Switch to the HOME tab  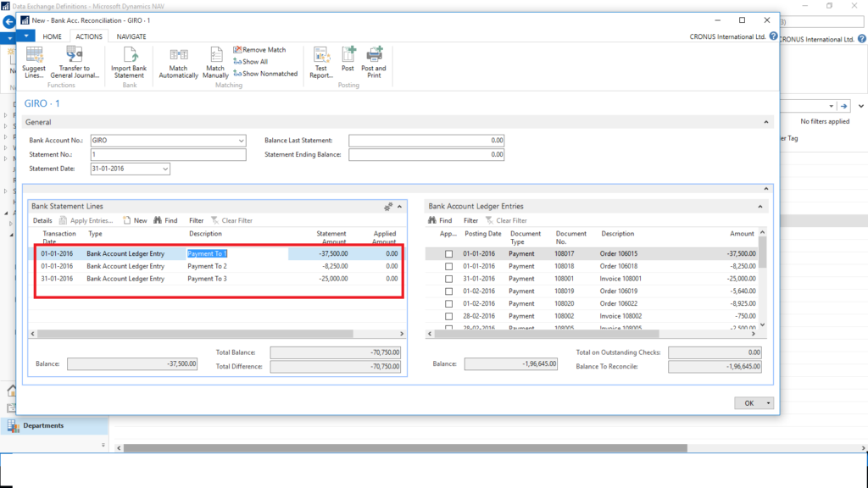click(54, 36)
